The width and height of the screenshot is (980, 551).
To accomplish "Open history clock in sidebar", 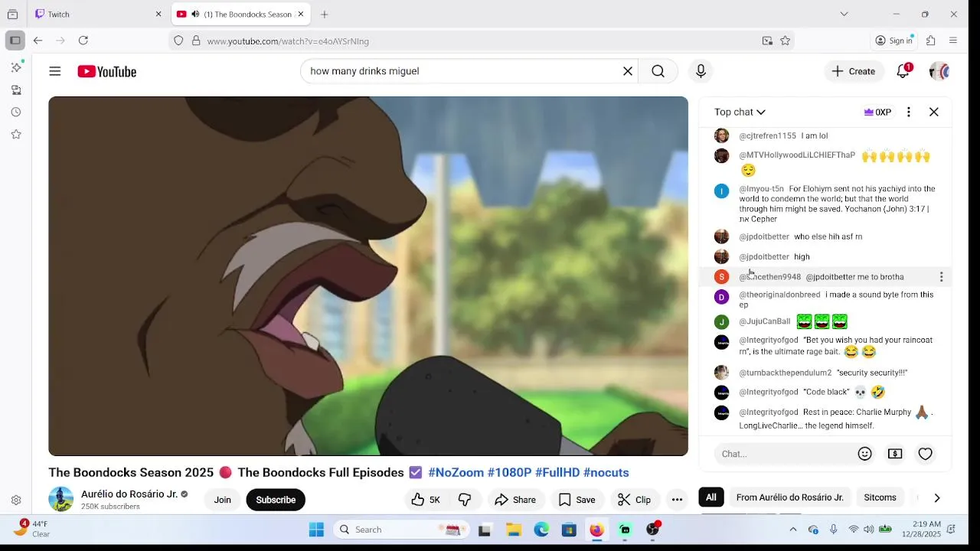I will click(x=16, y=112).
